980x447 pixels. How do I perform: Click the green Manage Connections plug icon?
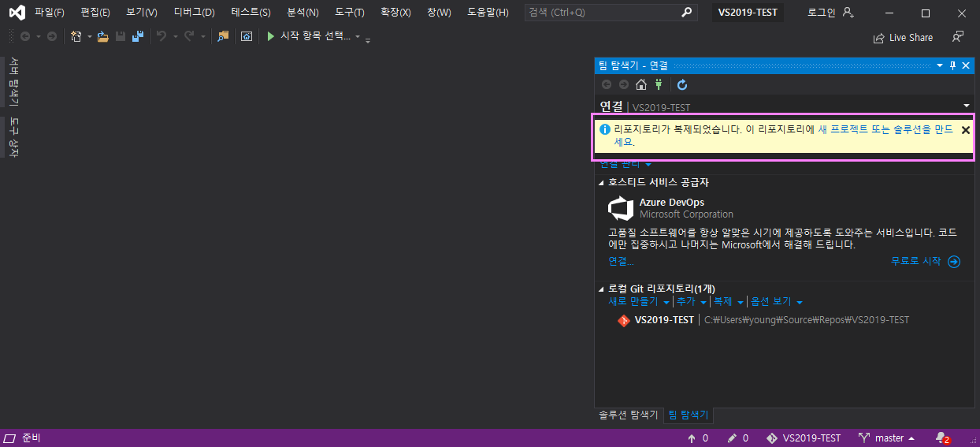point(659,84)
